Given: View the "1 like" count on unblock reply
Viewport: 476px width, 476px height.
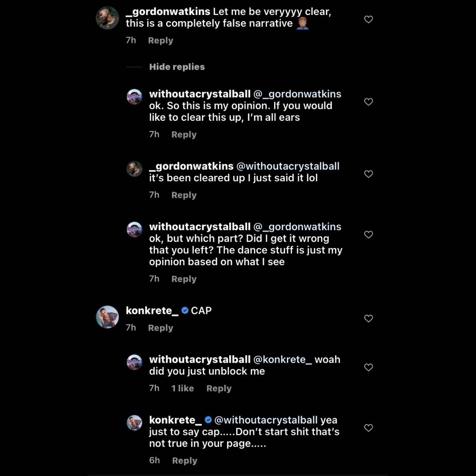Looking at the screenshot, I should (x=182, y=388).
